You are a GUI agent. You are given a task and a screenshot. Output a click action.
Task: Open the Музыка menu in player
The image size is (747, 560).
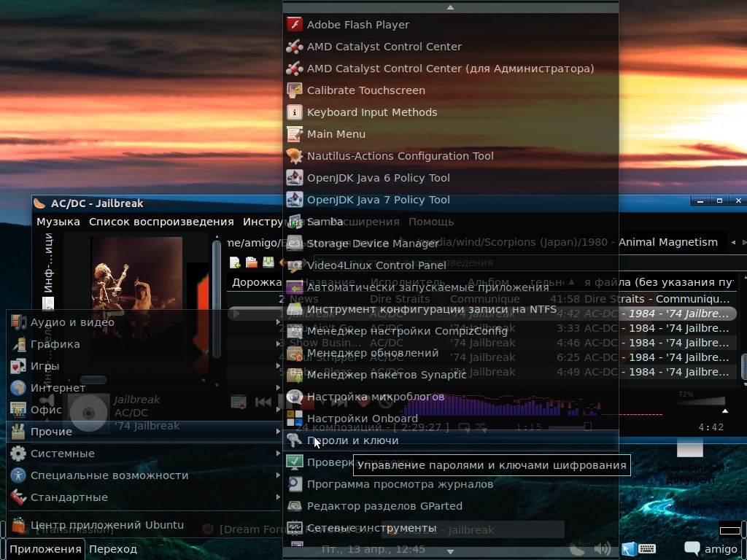click(x=58, y=222)
